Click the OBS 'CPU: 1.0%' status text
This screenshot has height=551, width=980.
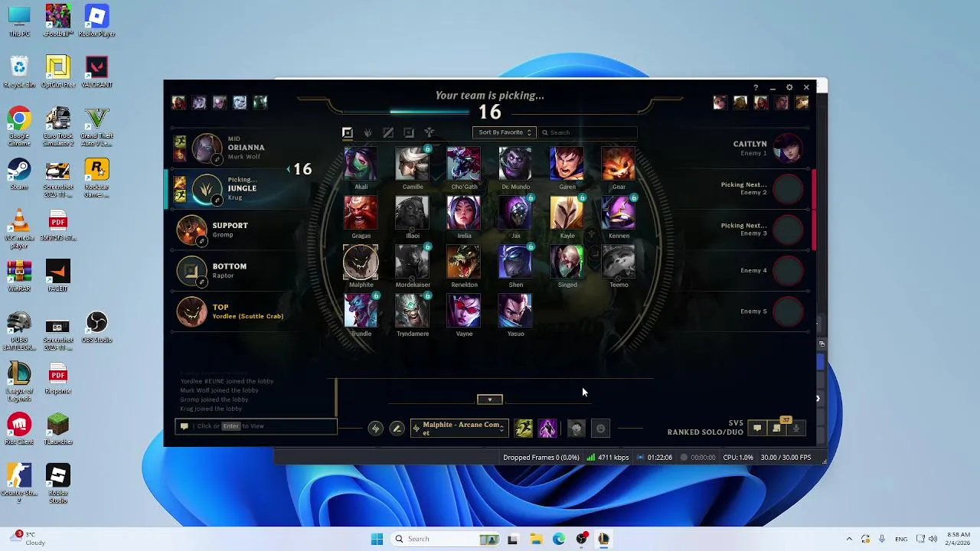738,458
